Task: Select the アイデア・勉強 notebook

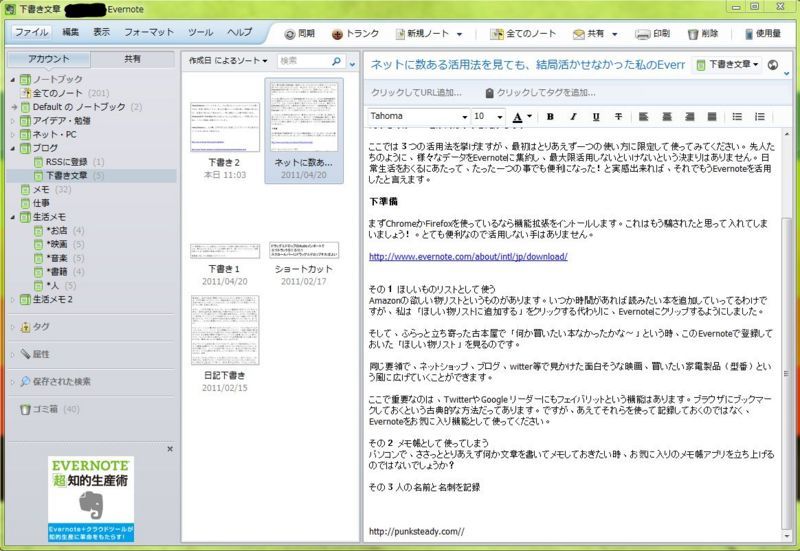Action: coord(56,121)
